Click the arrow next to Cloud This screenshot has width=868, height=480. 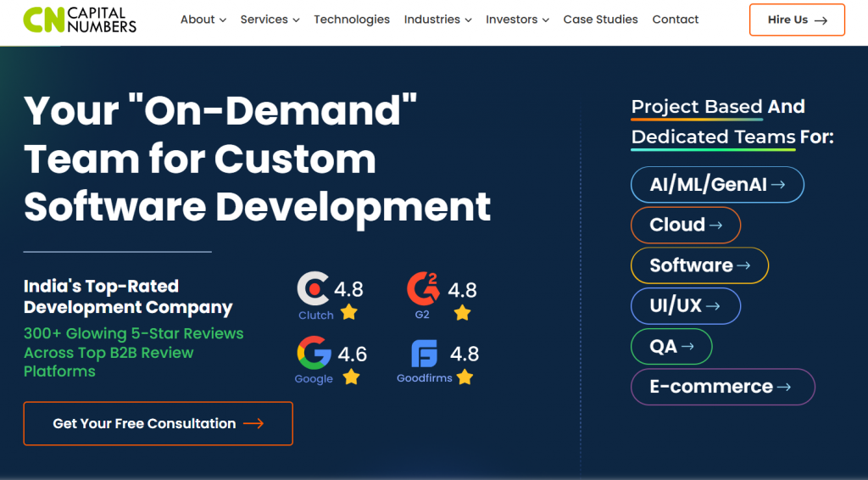click(x=715, y=225)
